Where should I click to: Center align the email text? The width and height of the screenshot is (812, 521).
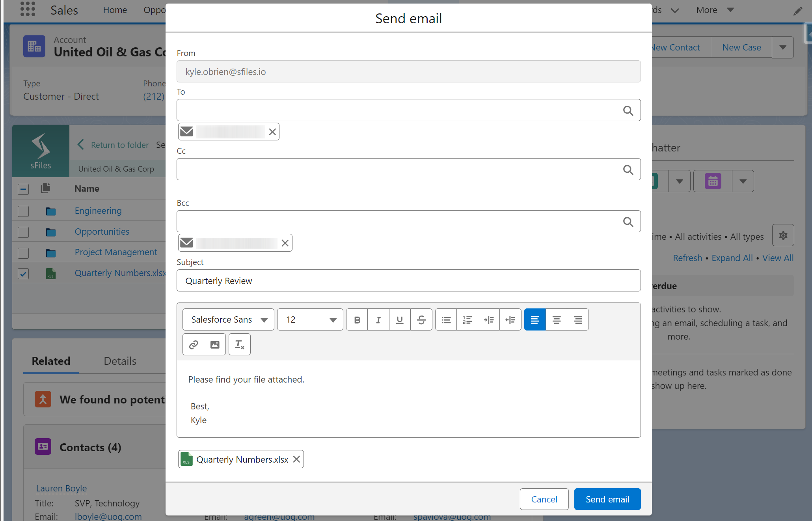(557, 319)
